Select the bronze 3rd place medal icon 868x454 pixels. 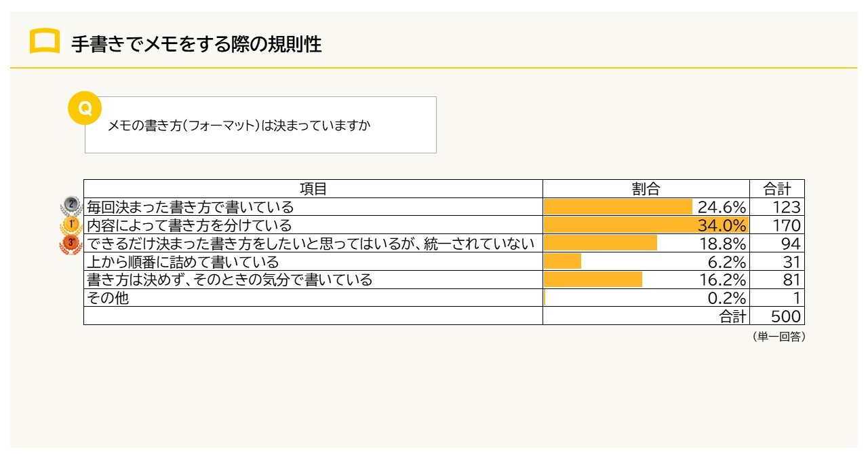tap(71, 244)
